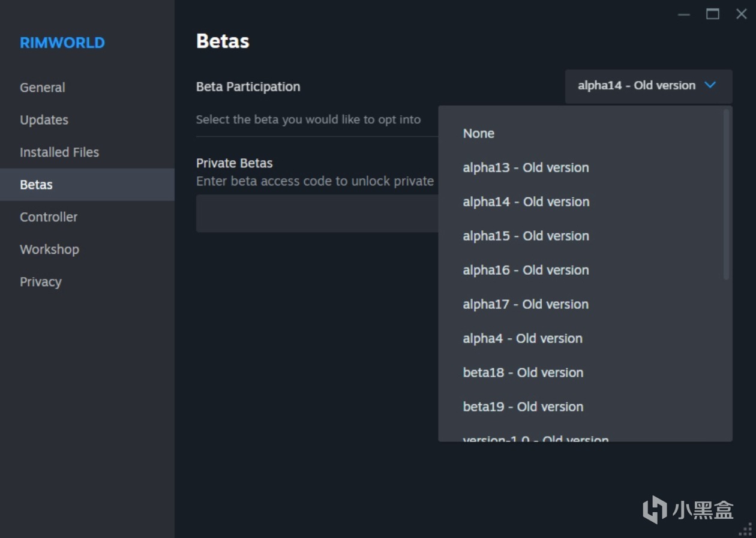Minimize the properties window
This screenshot has height=538, width=756.
[684, 14]
